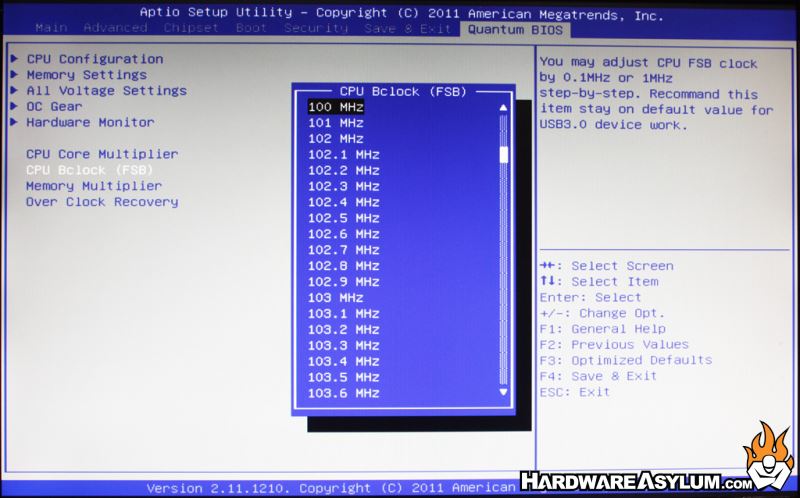Click the 103.4 MHz option
The image size is (800, 498).
[344, 361]
